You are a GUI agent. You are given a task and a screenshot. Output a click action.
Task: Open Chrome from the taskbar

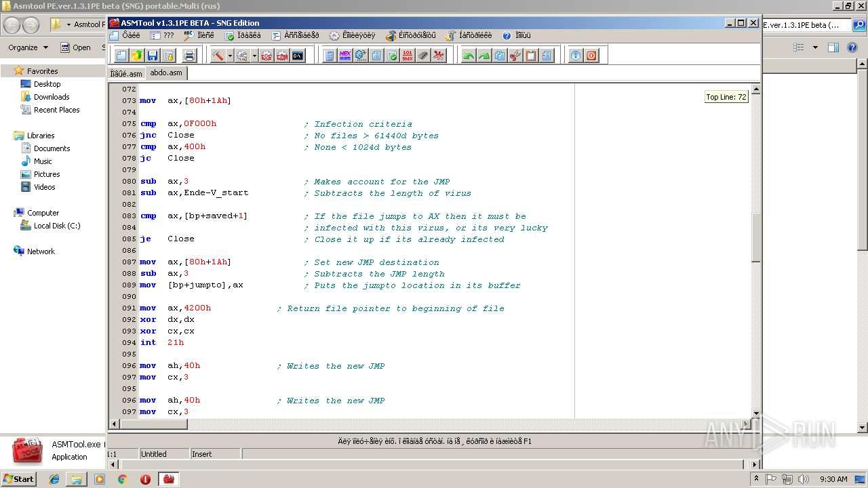click(122, 479)
